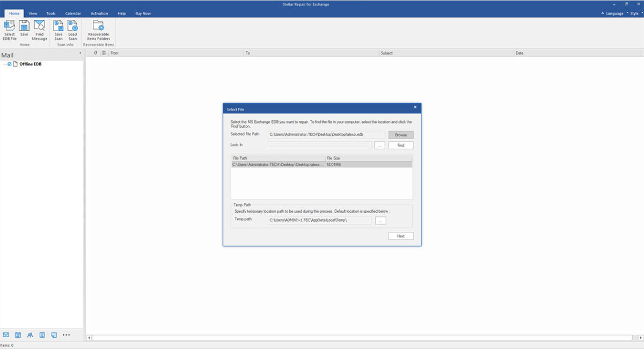Open the Notes view icon
Screen dimensions: 644x349
coord(54,335)
